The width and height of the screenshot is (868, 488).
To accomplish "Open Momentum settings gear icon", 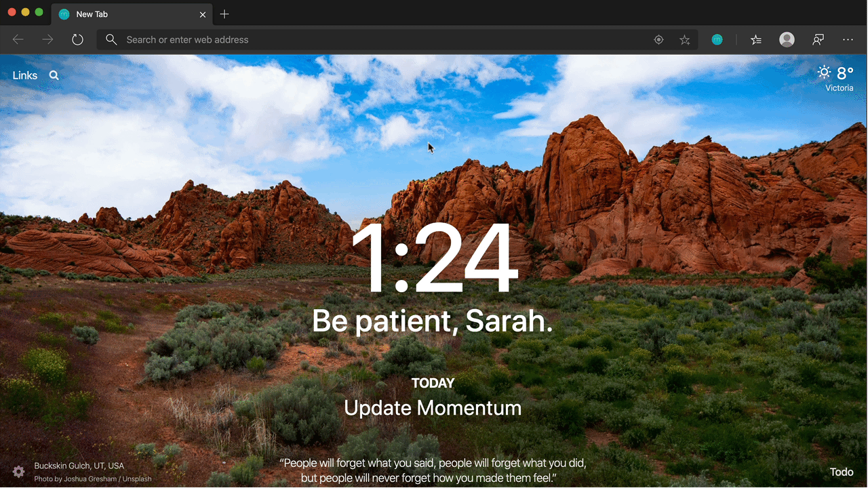I will pos(18,471).
